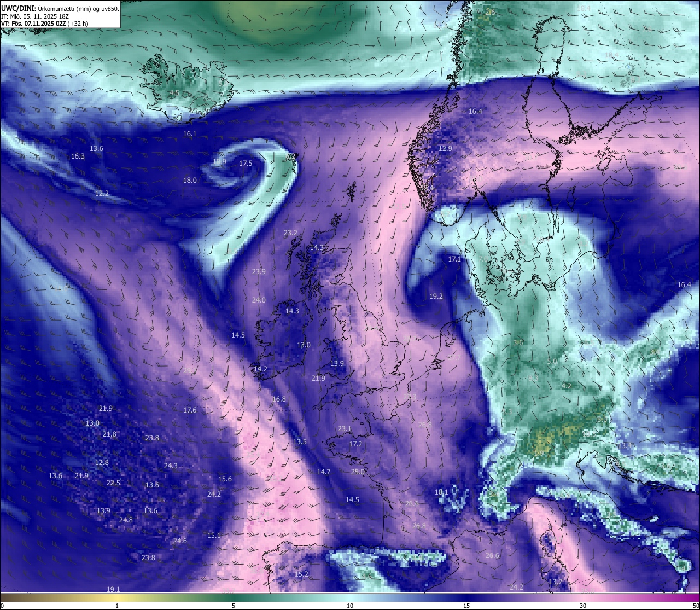Image resolution: width=700 pixels, height=610 pixels.
Task: Click the '5' label on the color scale
Action: [234, 606]
